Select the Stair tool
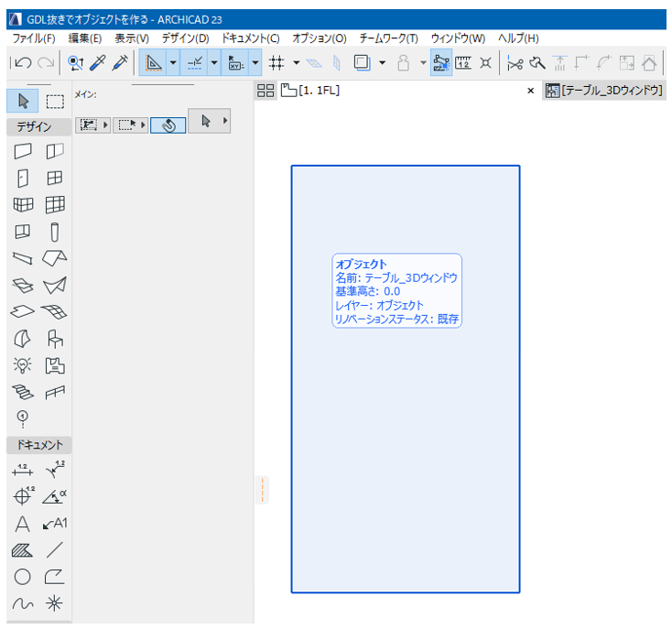This screenshot has height=640, width=672. tap(23, 392)
